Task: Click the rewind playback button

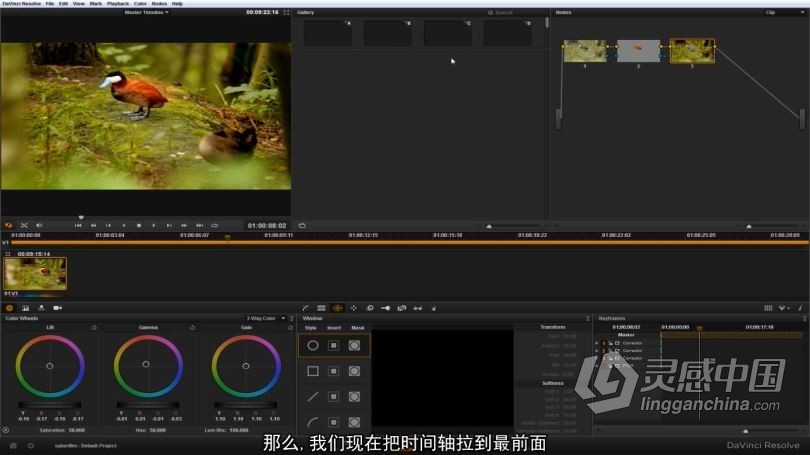Action: click(x=94, y=226)
